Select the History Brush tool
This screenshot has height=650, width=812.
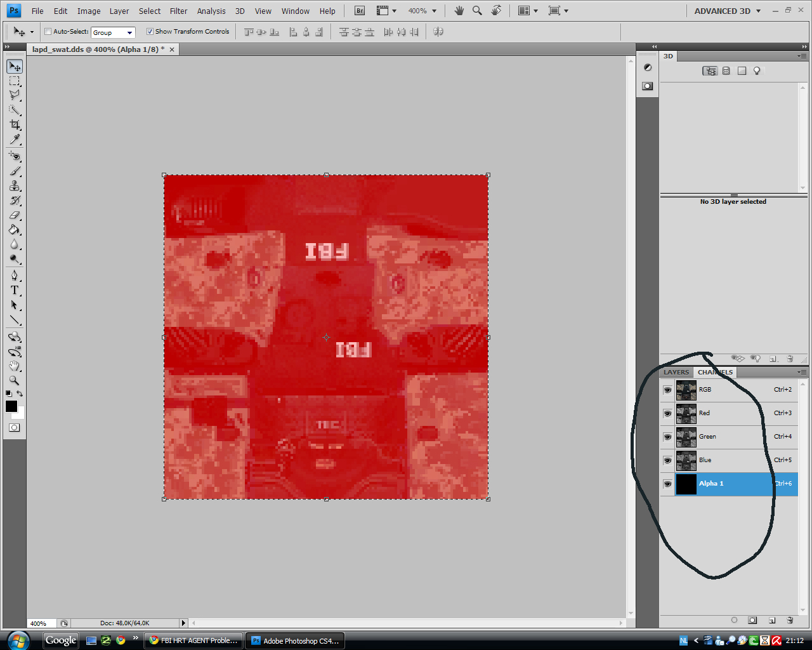tap(15, 201)
